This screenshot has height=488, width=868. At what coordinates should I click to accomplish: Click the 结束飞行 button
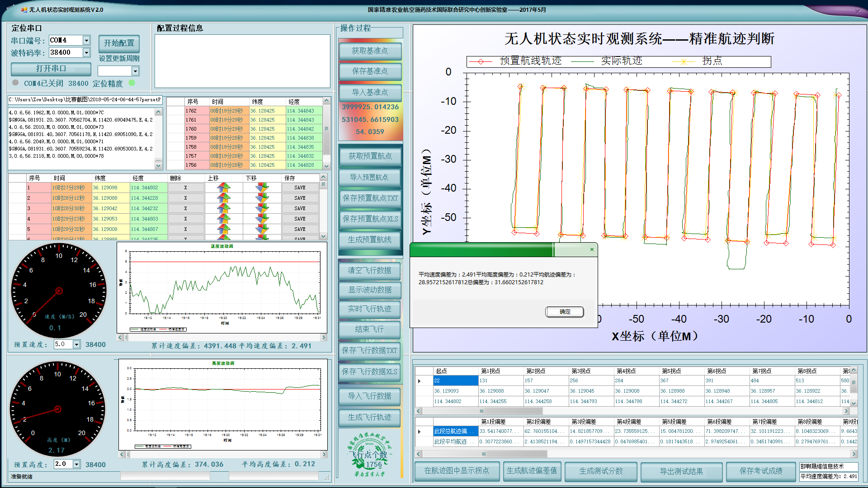click(370, 329)
